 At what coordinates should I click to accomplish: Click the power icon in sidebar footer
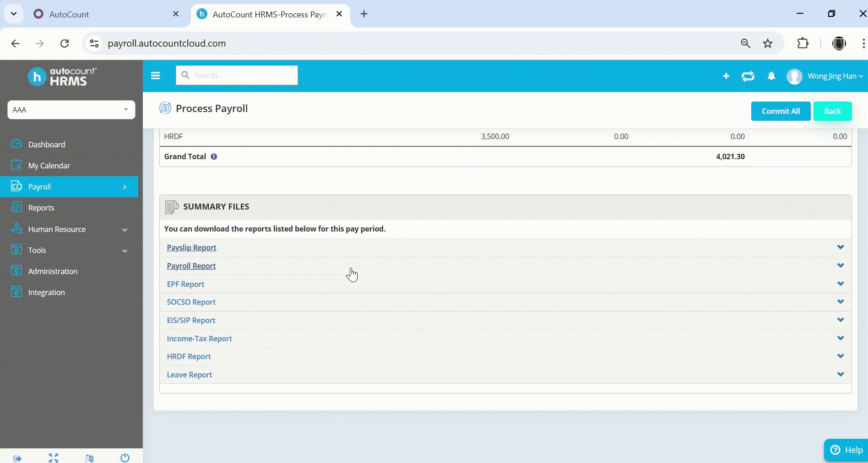click(x=125, y=458)
